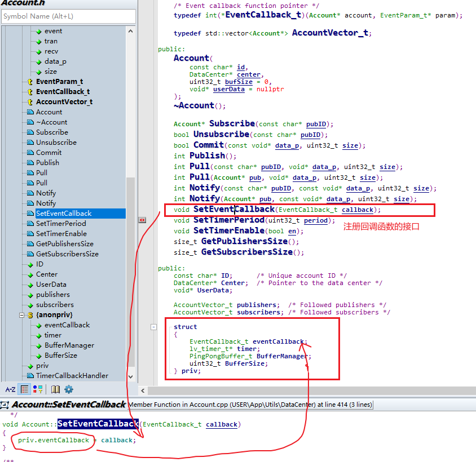The height and width of the screenshot is (462, 476).
Task: Select data_p member in symbol list
Action: coord(55,61)
